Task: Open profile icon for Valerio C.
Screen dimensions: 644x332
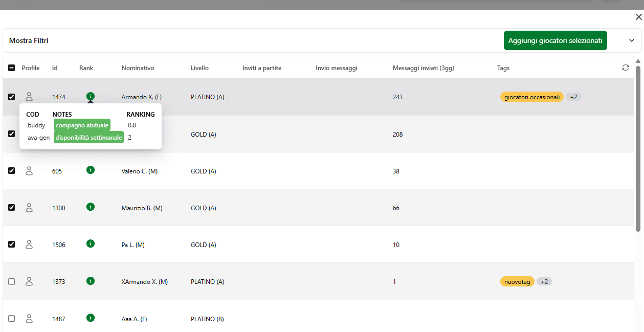Action: click(x=29, y=171)
